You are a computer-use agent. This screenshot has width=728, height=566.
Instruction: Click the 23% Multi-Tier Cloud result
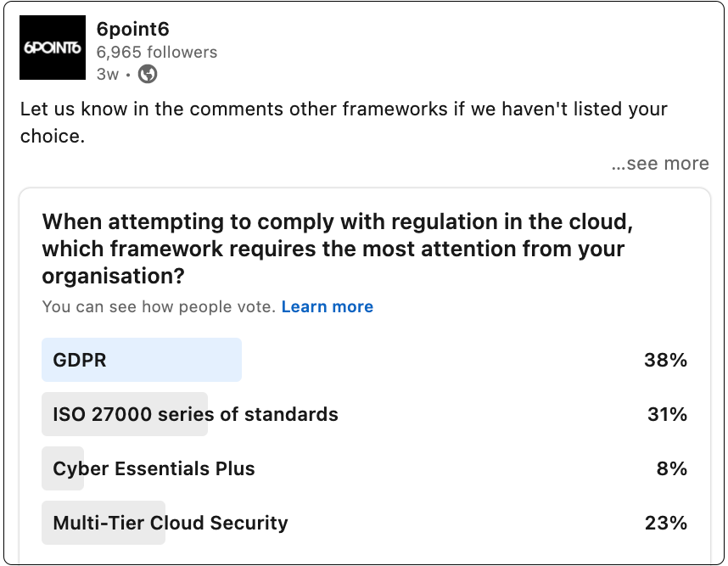(x=666, y=523)
